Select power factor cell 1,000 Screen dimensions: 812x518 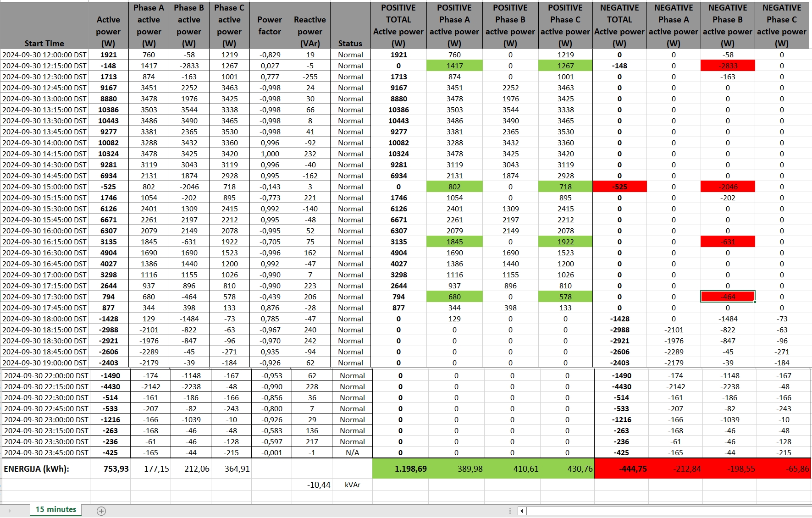(270, 154)
